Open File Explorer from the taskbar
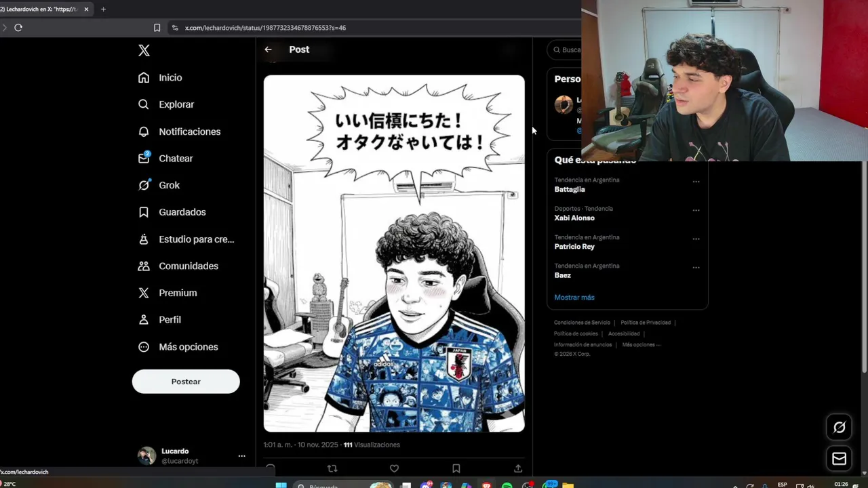This screenshot has height=488, width=868. click(568, 485)
